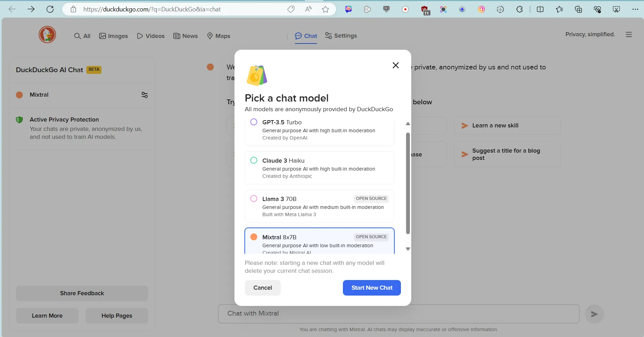
Task: Click the Learn a new skill arrow icon
Action: point(465,126)
